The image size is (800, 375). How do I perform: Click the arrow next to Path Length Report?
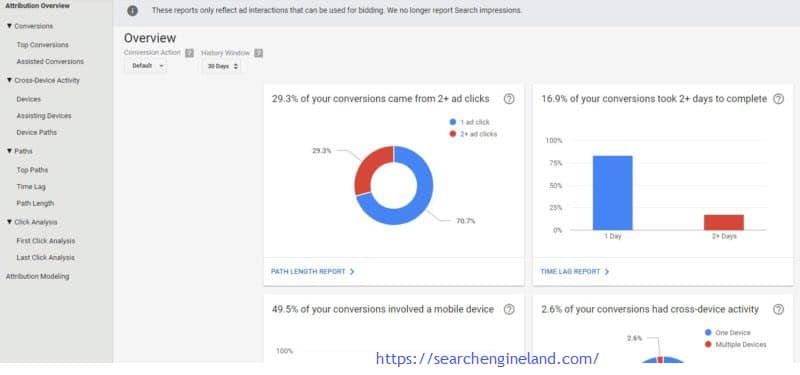(352, 272)
